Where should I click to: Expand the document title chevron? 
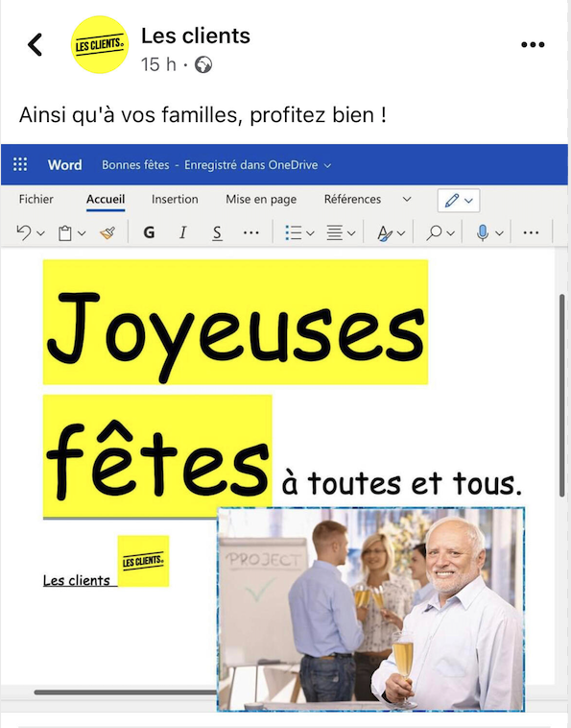327,166
